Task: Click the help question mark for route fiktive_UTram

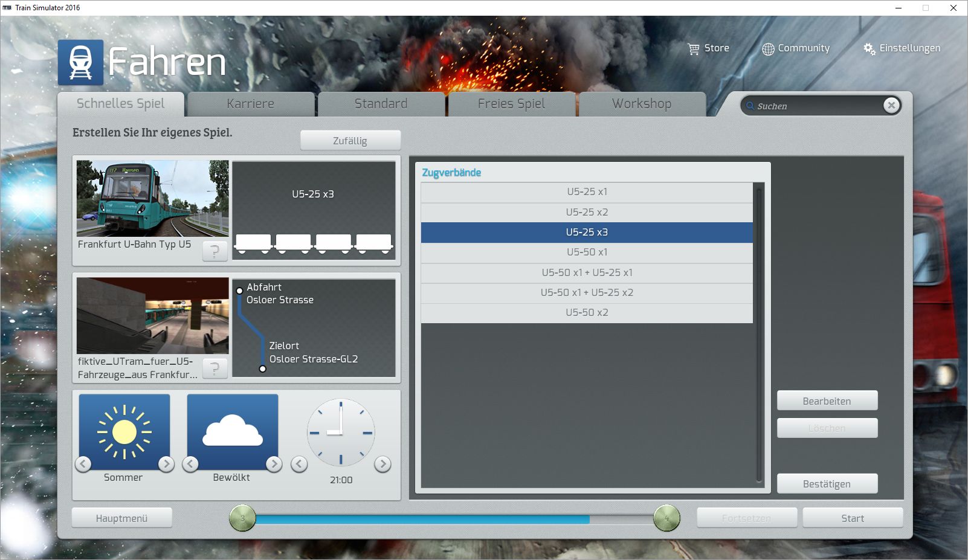Action: pyautogui.click(x=215, y=368)
